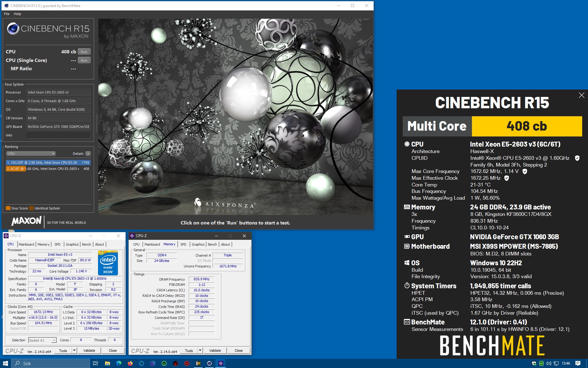Click the Core Speed value 1672.13 MHz
This screenshot has height=368, width=588.
click(43, 312)
